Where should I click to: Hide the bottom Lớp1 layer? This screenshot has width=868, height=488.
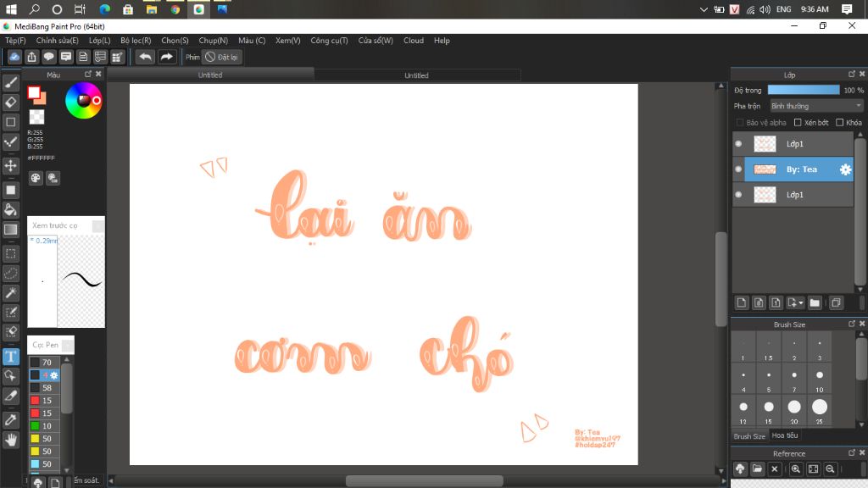click(x=738, y=195)
